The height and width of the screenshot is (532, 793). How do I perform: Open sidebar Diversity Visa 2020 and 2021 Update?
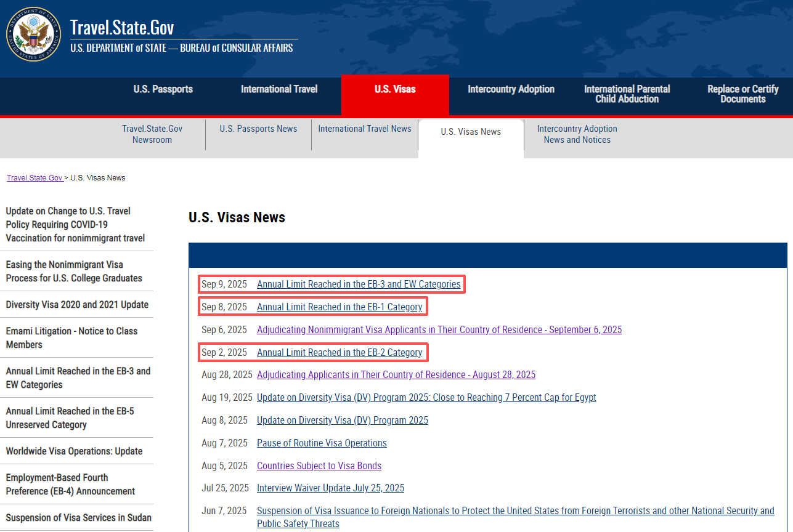coord(77,305)
